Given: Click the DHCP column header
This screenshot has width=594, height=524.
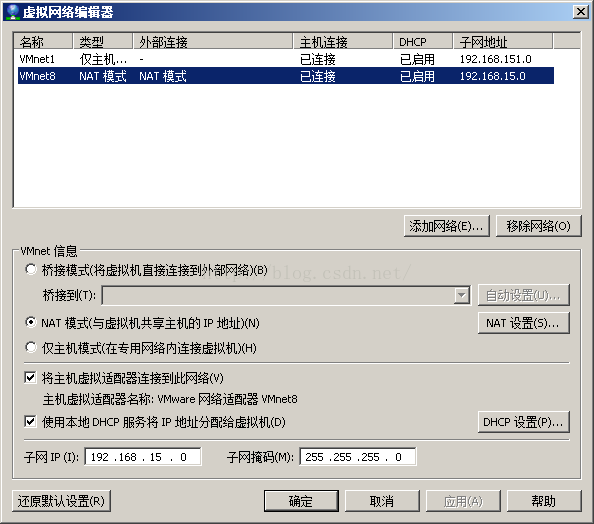Looking at the screenshot, I should pyautogui.click(x=423, y=41).
